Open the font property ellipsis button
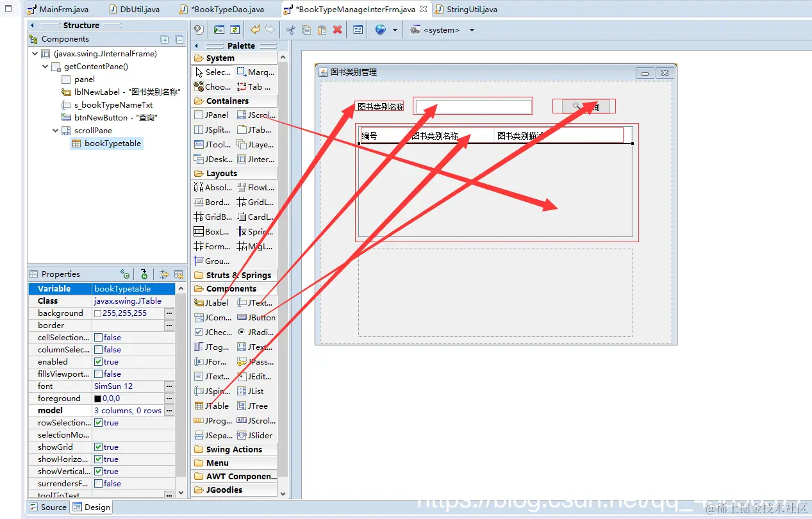The image size is (812, 519). [x=169, y=386]
